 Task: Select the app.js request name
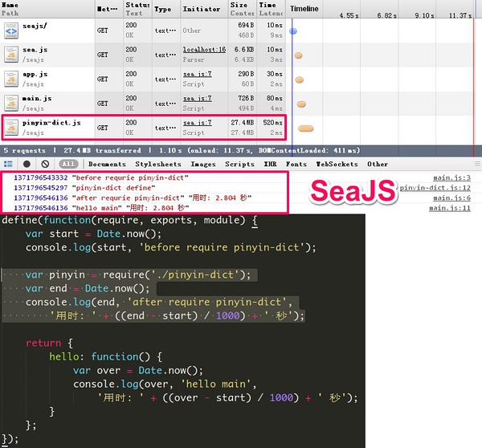pos(35,75)
